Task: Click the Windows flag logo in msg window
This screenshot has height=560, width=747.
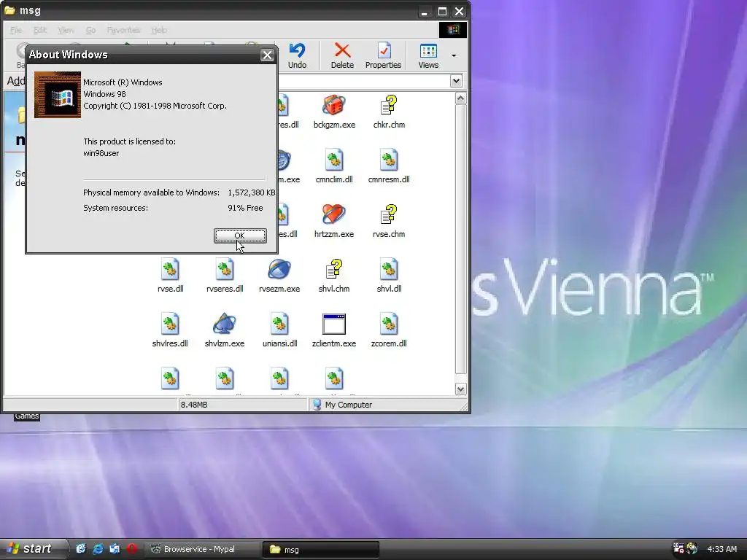Action: (x=452, y=29)
